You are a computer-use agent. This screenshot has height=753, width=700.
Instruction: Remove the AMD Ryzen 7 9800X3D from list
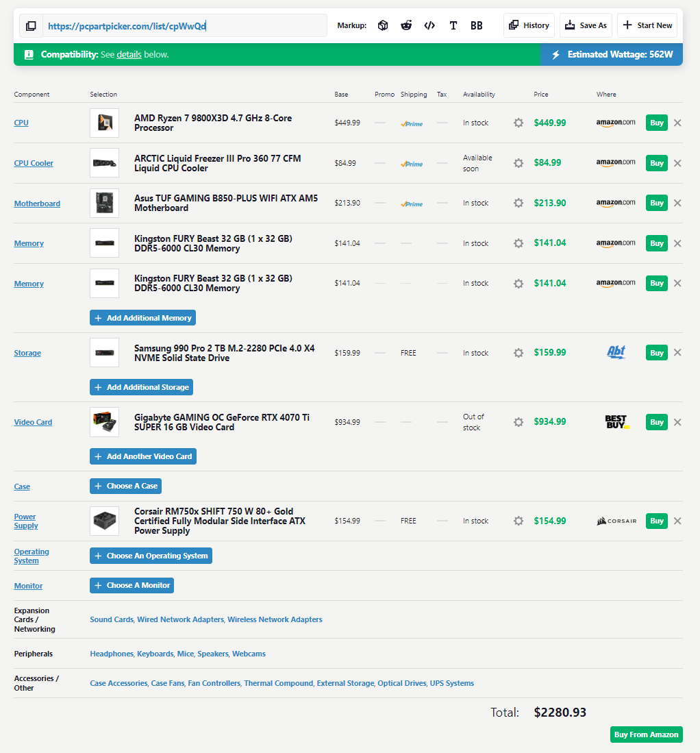coord(677,123)
